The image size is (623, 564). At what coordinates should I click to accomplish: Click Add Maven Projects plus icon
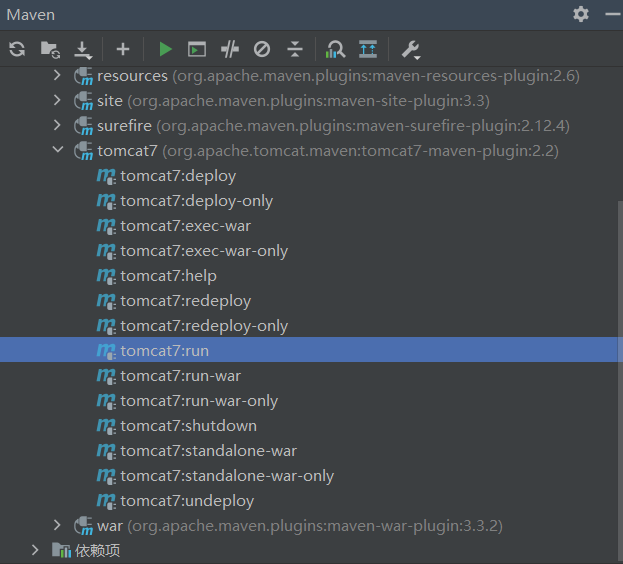click(x=123, y=49)
